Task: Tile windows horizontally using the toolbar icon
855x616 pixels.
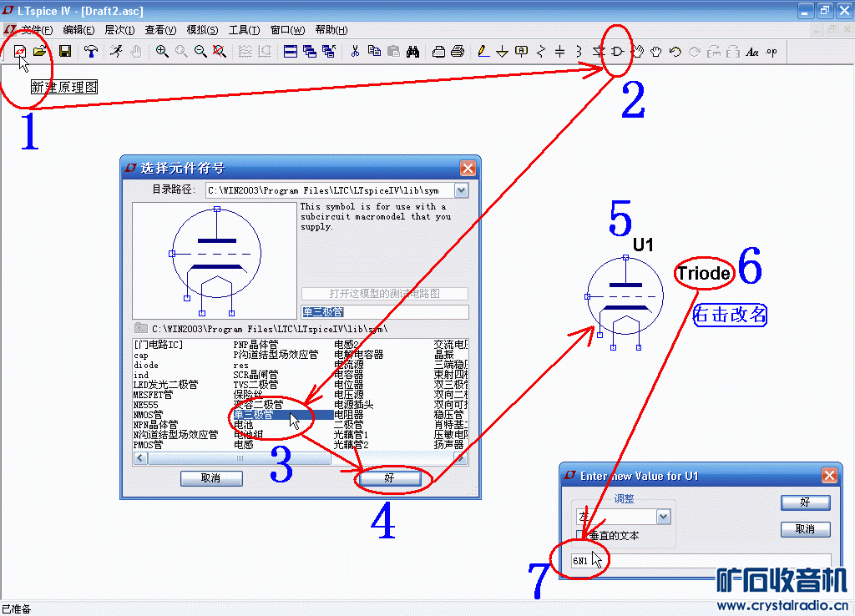Action: coord(291,51)
